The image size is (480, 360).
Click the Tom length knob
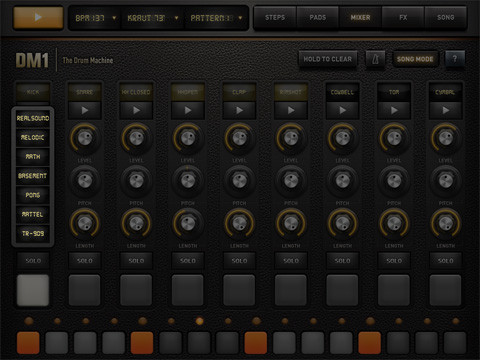[x=394, y=223]
